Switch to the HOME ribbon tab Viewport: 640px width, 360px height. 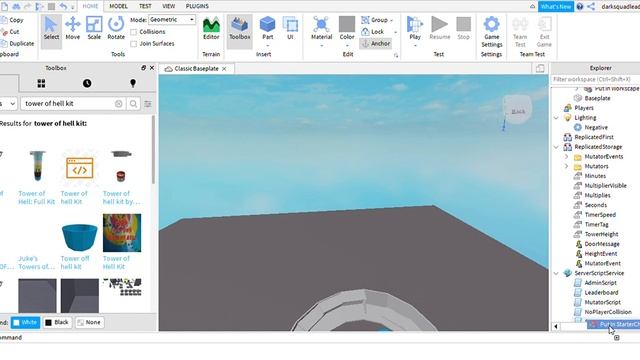tap(90, 6)
